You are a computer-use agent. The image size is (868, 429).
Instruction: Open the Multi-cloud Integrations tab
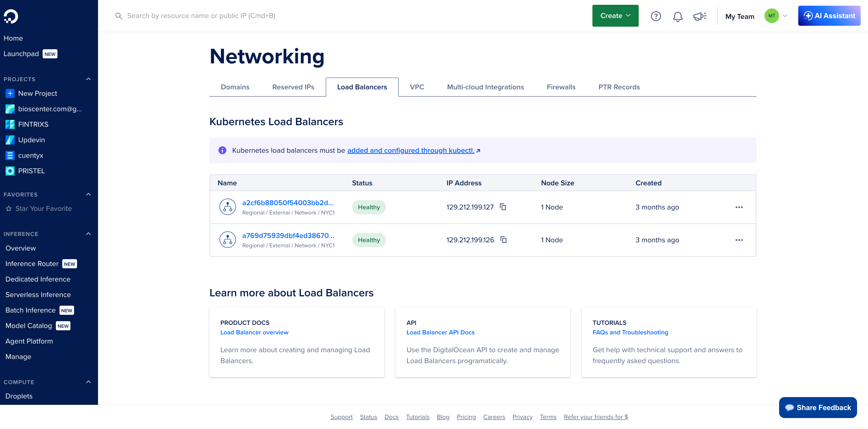click(x=485, y=87)
